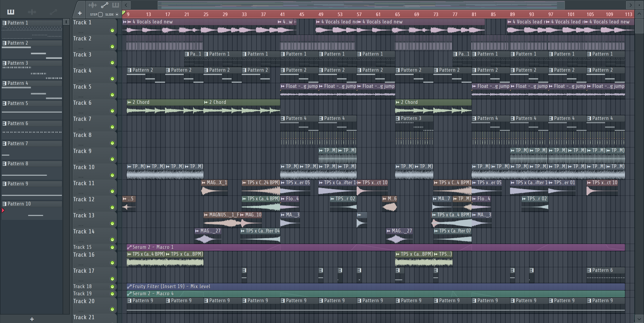Viewport: 644px width, 323px height.
Task: Click the Track 21 name label
Action: click(x=84, y=317)
